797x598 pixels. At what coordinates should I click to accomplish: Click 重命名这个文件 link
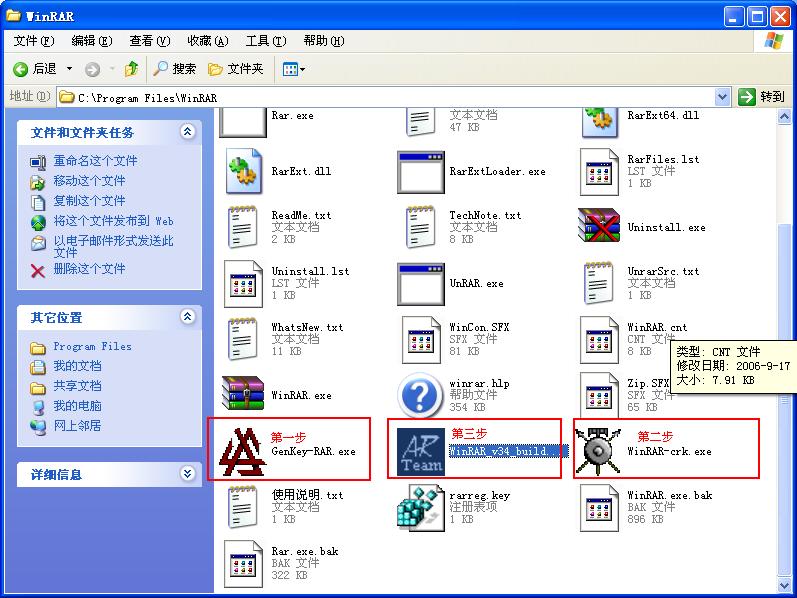click(x=95, y=161)
